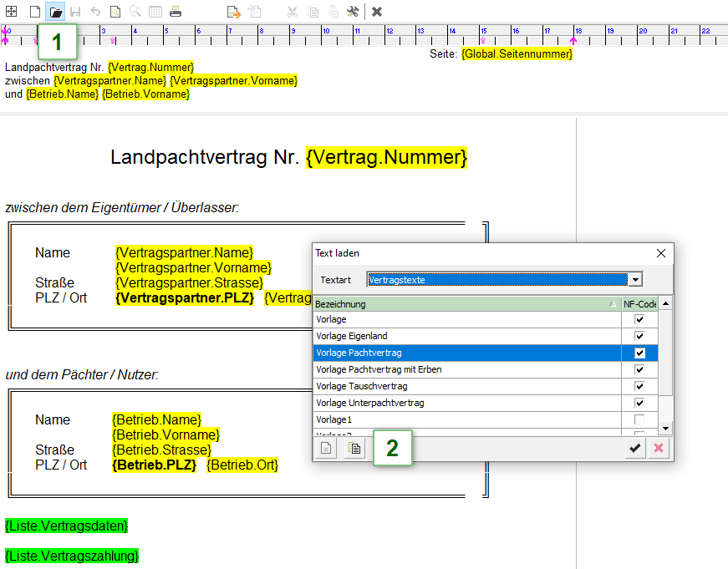Screen dimensions: 728x569
Task: Click the four-arrow move icon in toolbar
Action: tap(12, 12)
